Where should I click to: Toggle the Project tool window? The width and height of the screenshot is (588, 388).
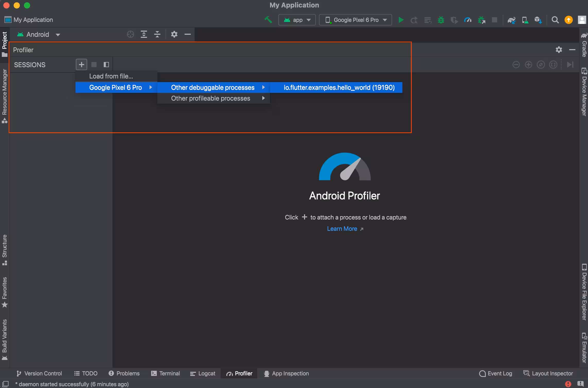pos(4,44)
